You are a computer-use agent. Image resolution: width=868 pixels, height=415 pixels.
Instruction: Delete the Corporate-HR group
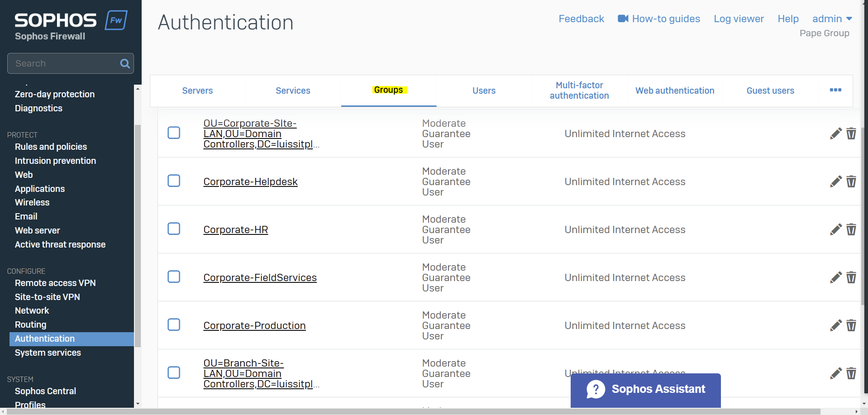pos(851,229)
